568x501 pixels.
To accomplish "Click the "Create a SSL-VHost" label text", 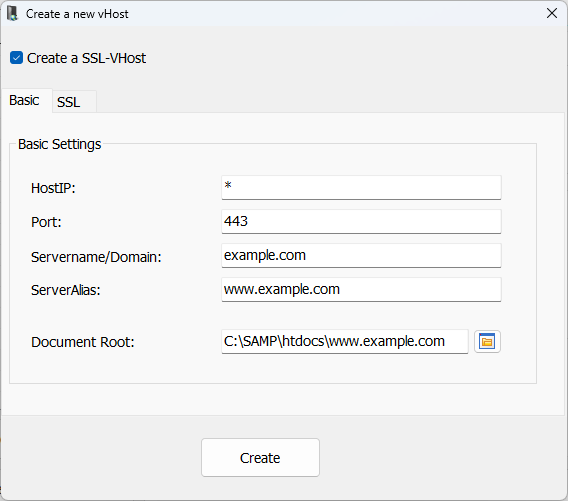I will 86,58.
